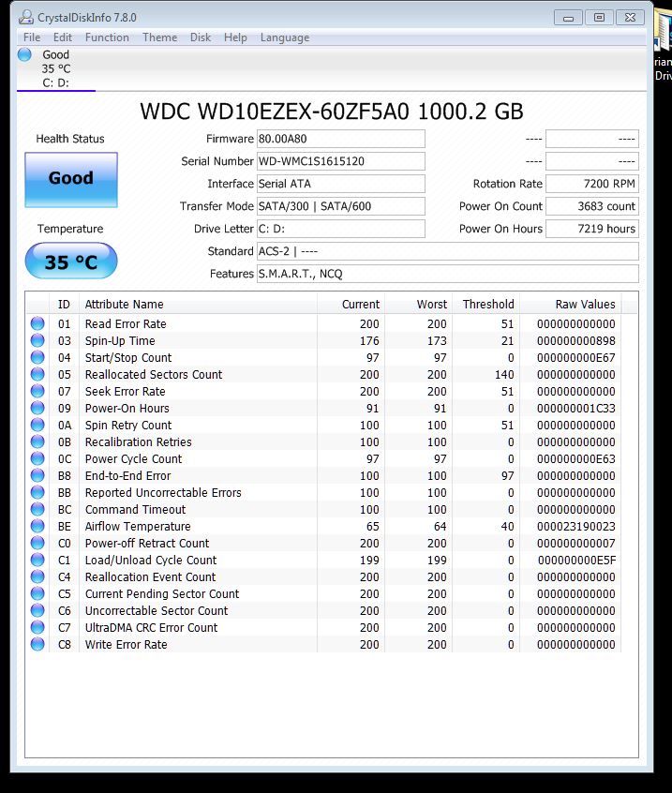Click status orb for UltraDMA CRC Error Count
Viewport: 672px width, 793px height.
click(x=37, y=627)
